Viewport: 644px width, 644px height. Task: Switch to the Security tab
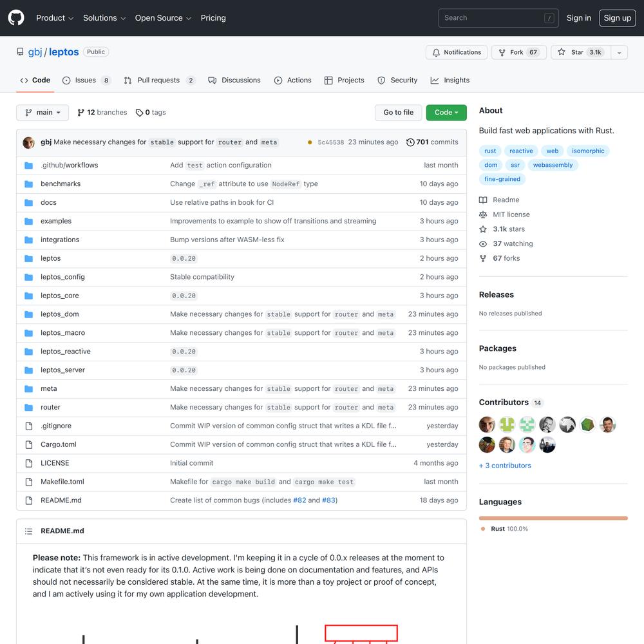[x=397, y=80]
